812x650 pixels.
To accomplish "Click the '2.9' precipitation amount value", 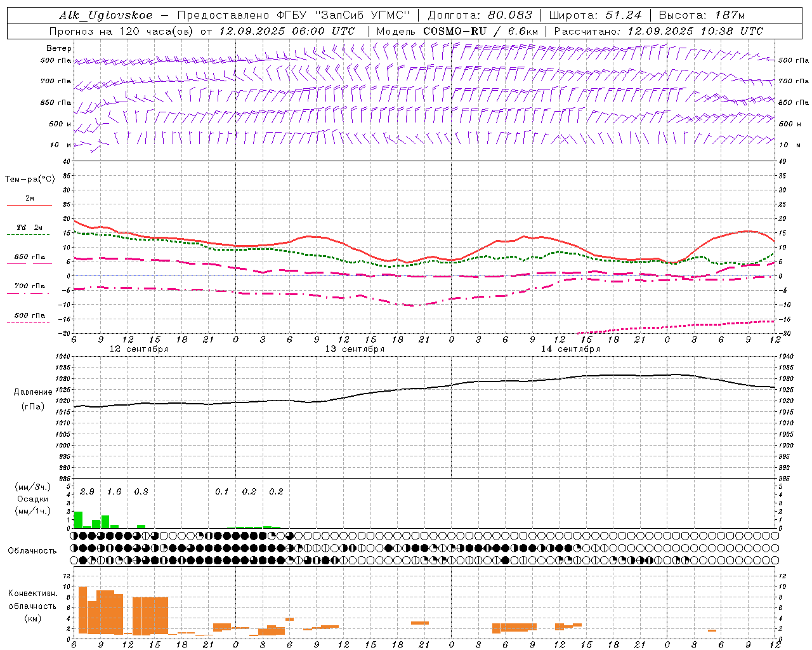I will click(87, 492).
